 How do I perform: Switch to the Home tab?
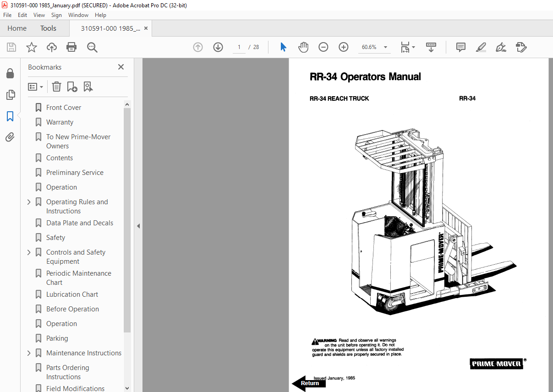coord(17,28)
